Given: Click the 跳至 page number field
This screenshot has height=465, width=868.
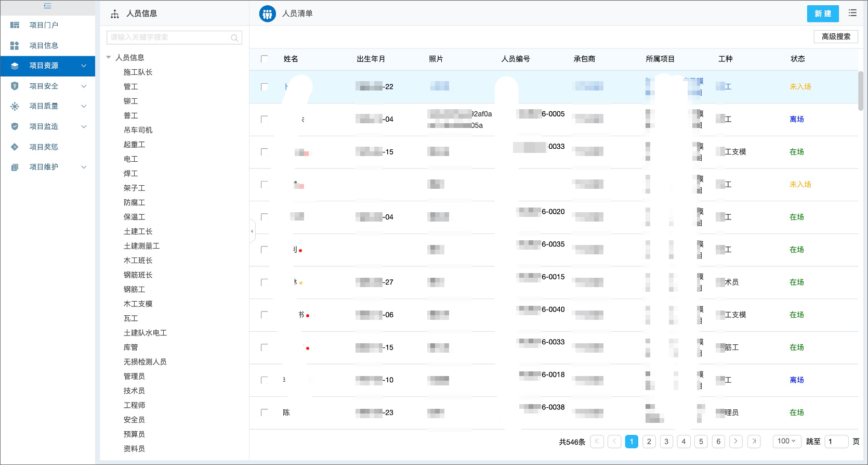Looking at the screenshot, I should point(836,441).
